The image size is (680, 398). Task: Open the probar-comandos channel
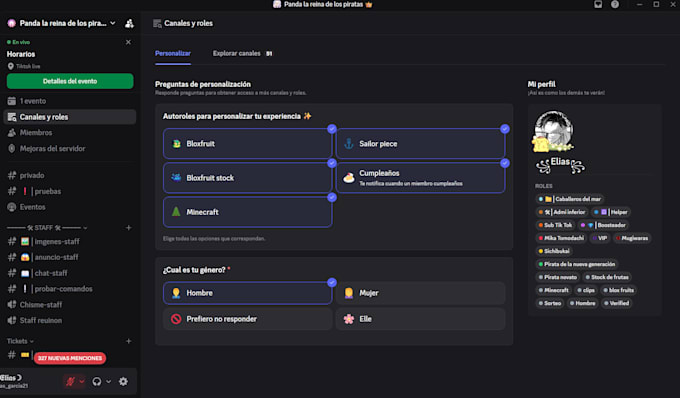(x=70, y=289)
